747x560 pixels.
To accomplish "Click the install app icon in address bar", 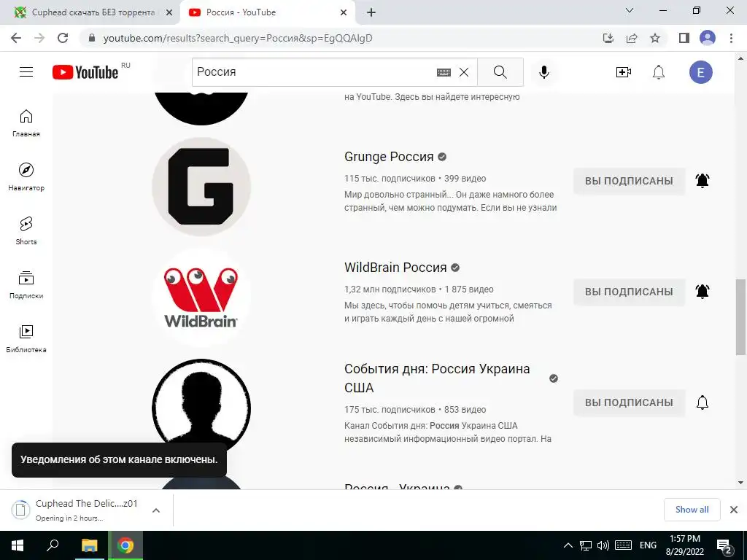I will (x=608, y=38).
